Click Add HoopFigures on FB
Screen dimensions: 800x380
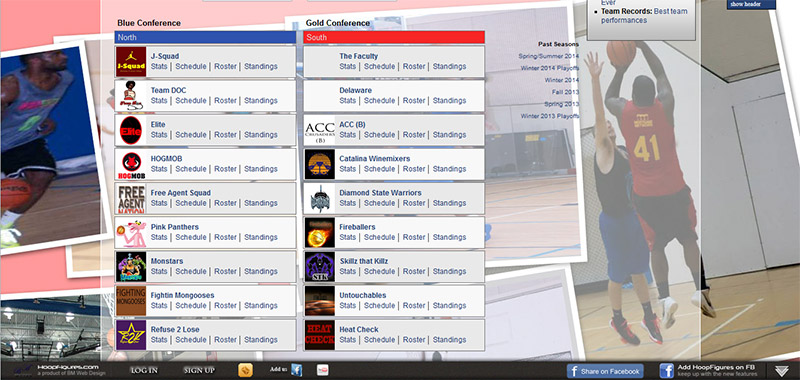pos(709,371)
